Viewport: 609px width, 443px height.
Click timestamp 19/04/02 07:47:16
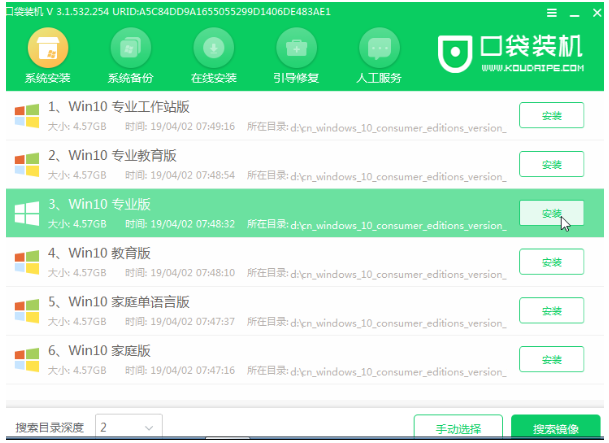[193, 371]
